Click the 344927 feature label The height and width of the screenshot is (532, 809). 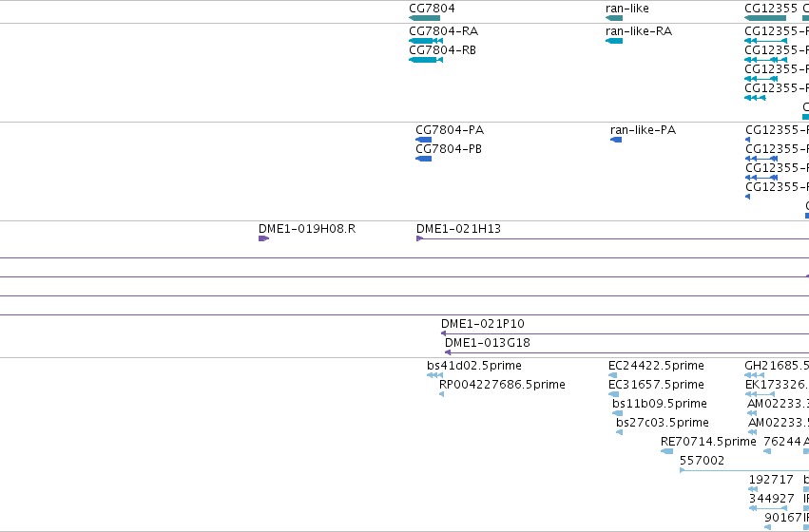771,499
